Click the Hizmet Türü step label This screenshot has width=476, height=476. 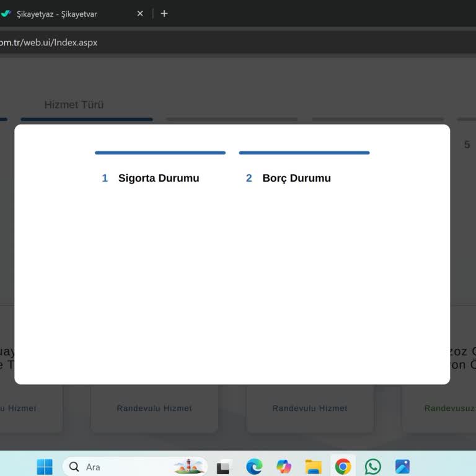(74, 105)
